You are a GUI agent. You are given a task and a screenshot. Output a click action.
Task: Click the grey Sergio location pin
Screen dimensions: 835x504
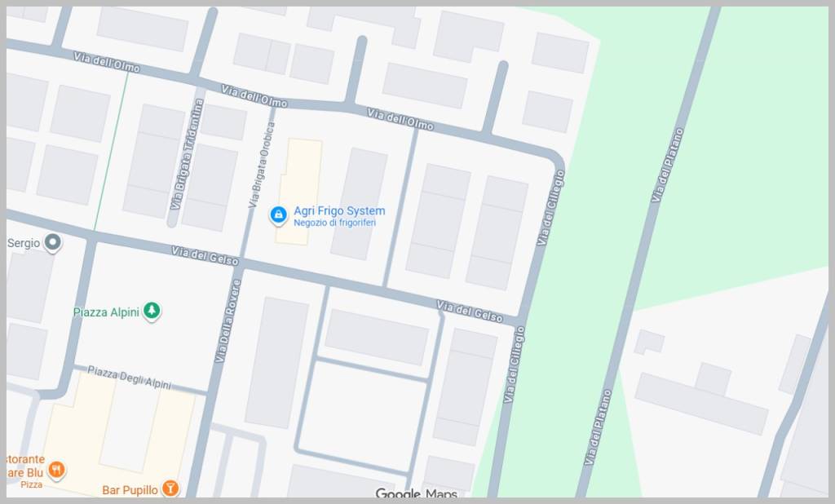53,243
